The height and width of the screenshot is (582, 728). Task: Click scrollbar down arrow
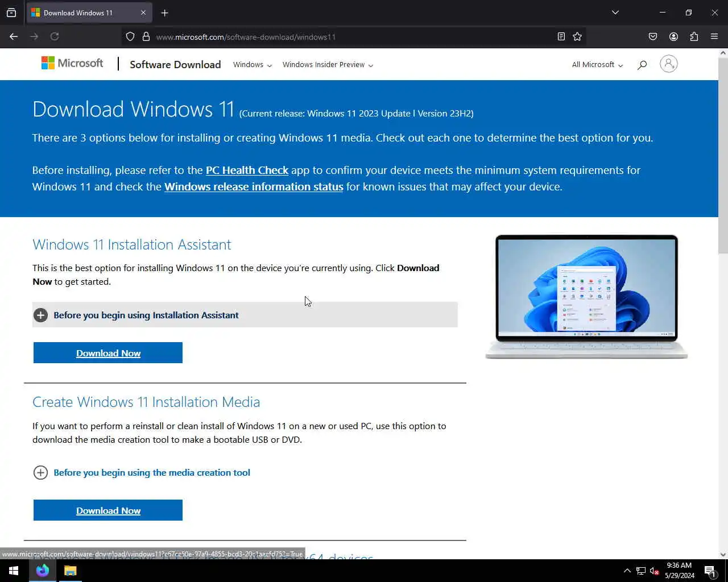click(723, 555)
